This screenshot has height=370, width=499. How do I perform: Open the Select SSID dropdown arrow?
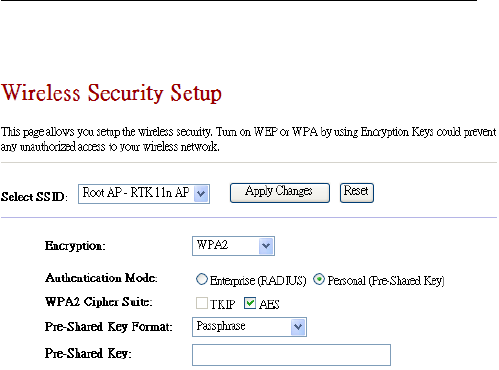click(x=201, y=194)
